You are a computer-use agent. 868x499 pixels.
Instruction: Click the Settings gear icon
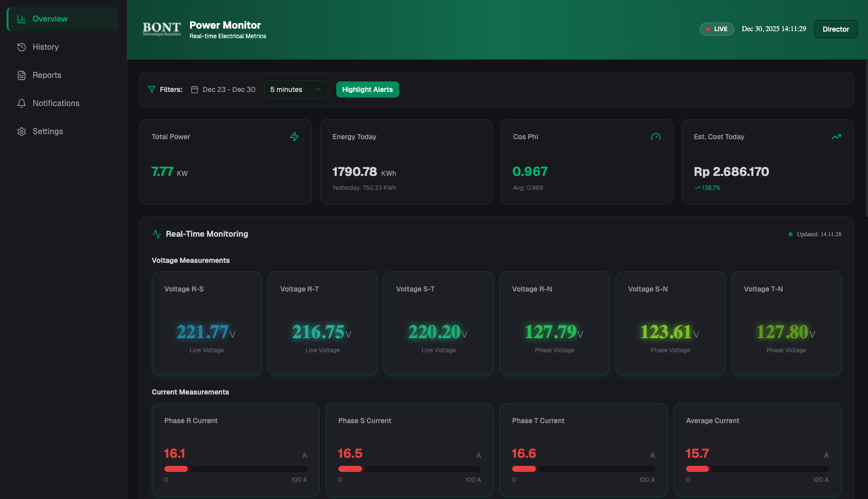[22, 132]
